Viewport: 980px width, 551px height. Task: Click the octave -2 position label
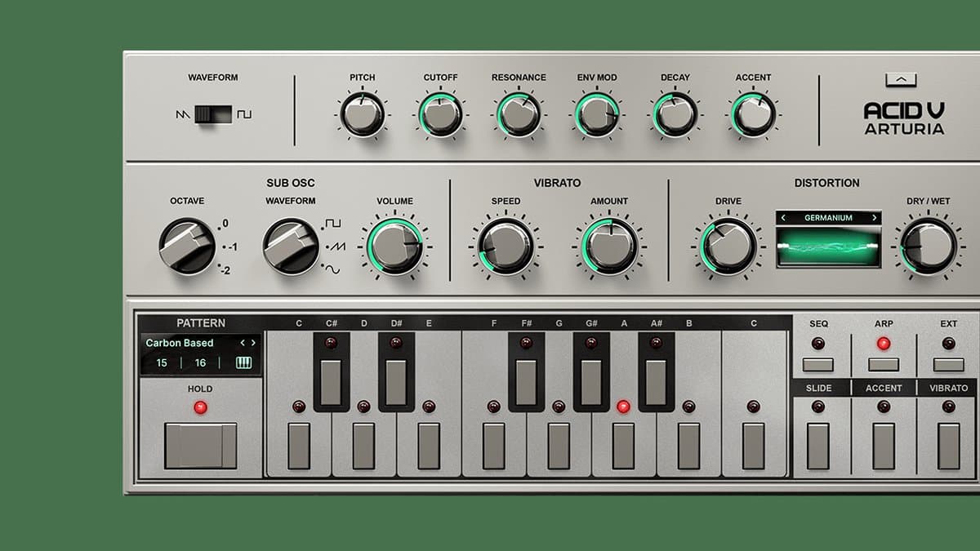click(x=225, y=269)
